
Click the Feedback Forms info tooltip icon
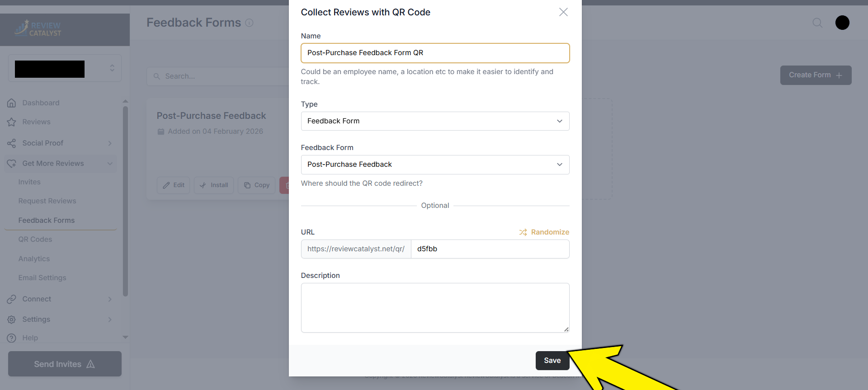click(x=250, y=23)
